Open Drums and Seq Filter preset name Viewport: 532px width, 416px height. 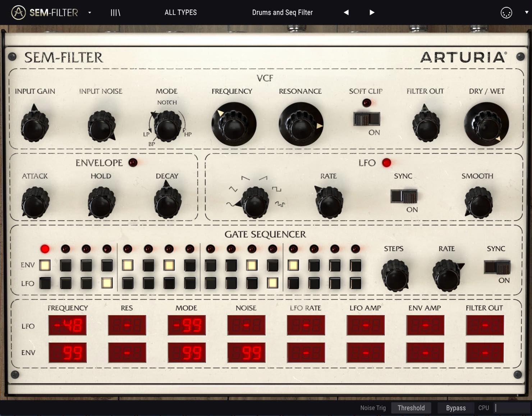[x=283, y=13]
